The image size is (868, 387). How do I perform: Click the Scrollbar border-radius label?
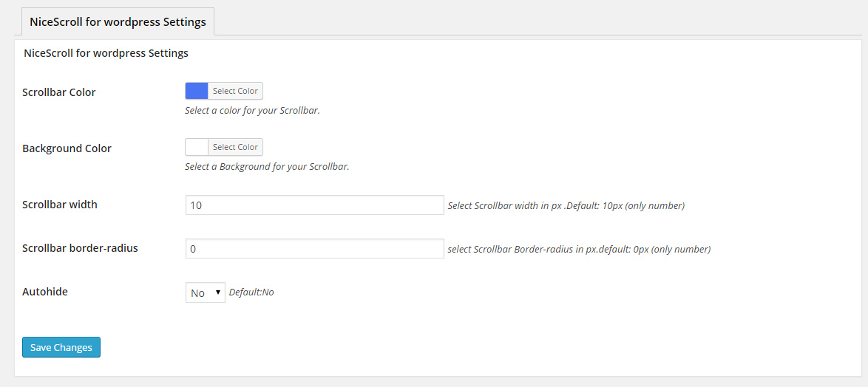[81, 248]
